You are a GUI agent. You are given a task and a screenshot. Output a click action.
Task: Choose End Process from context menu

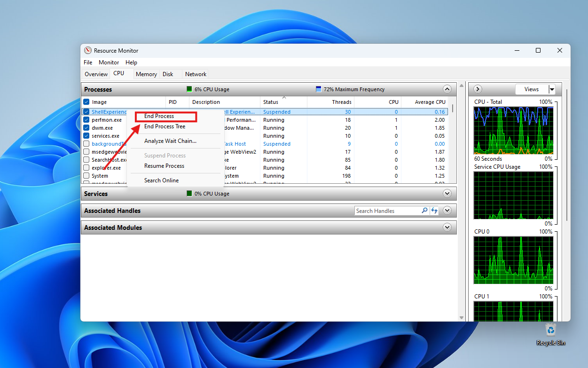[159, 116]
